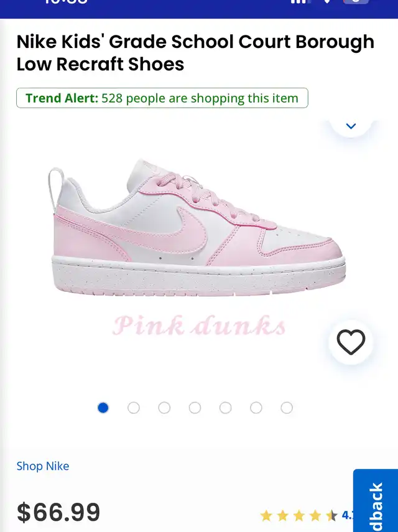This screenshot has height=532, width=398.
Task: Tap the Nike Court Borough product title
Action: coord(195,53)
